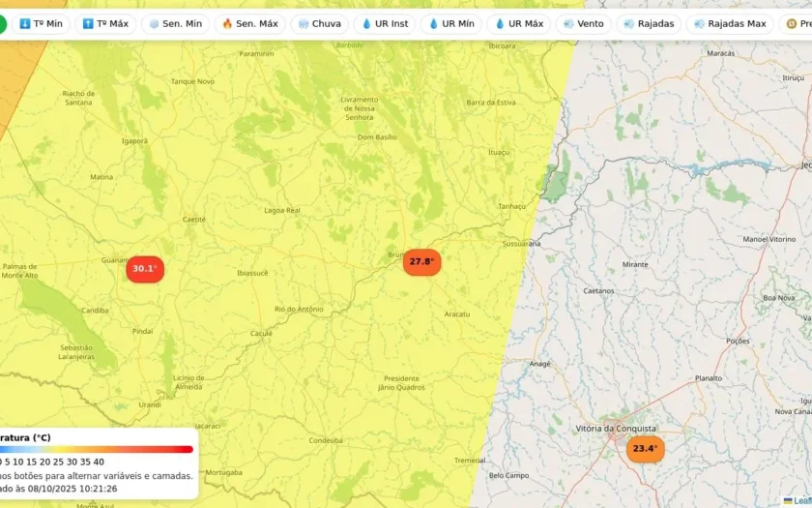Click the Tanhaçu town label
This screenshot has height=508, width=812.
coord(511,206)
